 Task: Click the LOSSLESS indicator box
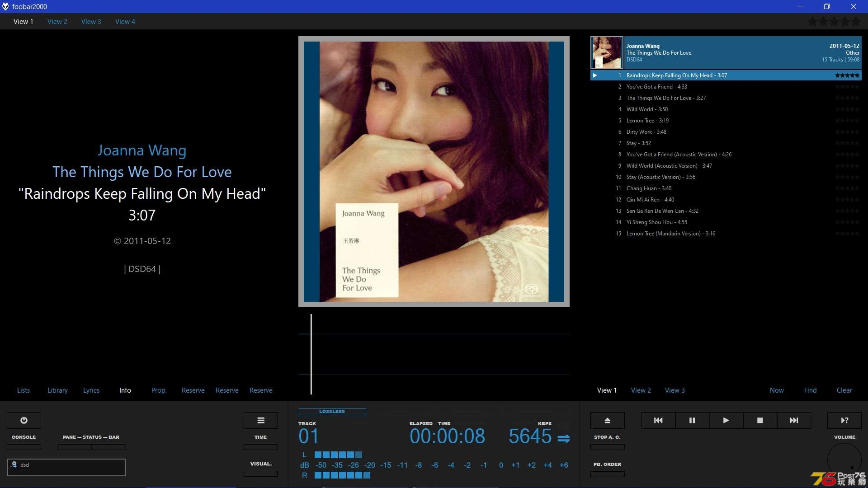[x=332, y=411]
